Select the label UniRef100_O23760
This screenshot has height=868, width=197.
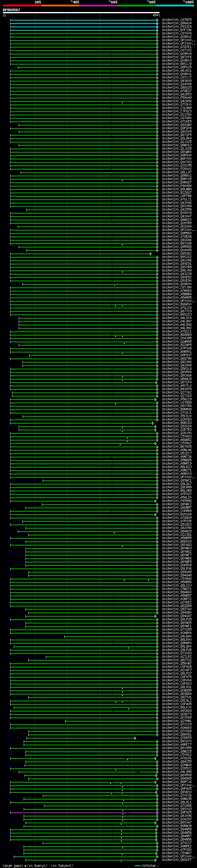177,115
